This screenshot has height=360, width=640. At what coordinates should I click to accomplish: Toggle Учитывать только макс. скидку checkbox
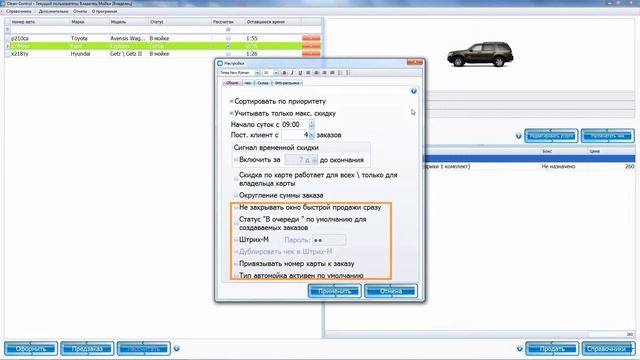(231, 113)
